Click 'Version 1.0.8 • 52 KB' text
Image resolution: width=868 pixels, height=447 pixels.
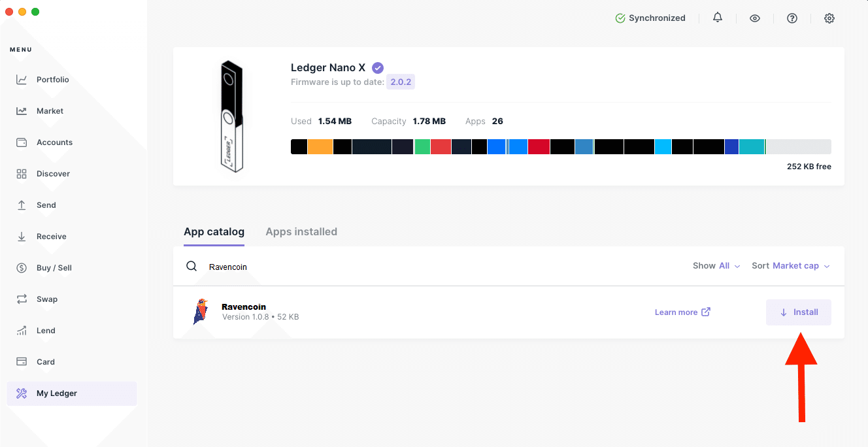(x=261, y=317)
